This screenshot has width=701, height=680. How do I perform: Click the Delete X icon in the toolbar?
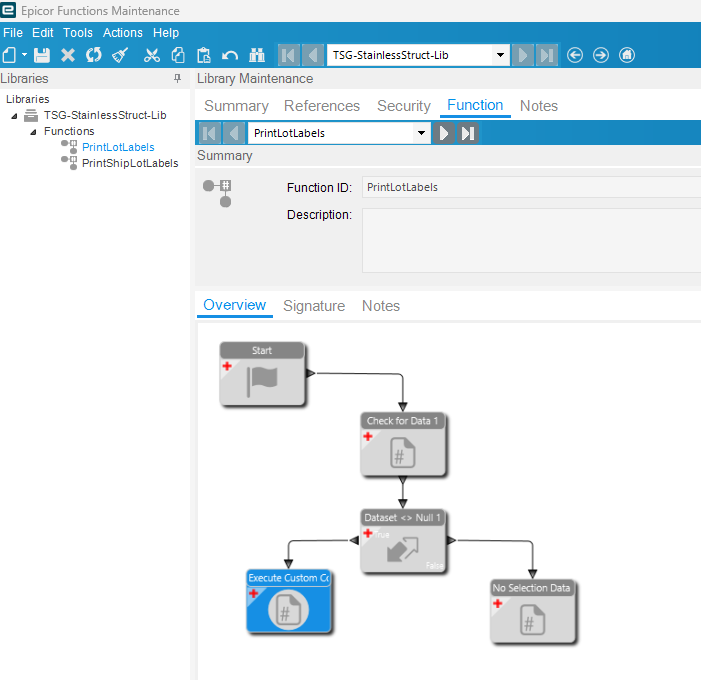pyautogui.click(x=68, y=55)
